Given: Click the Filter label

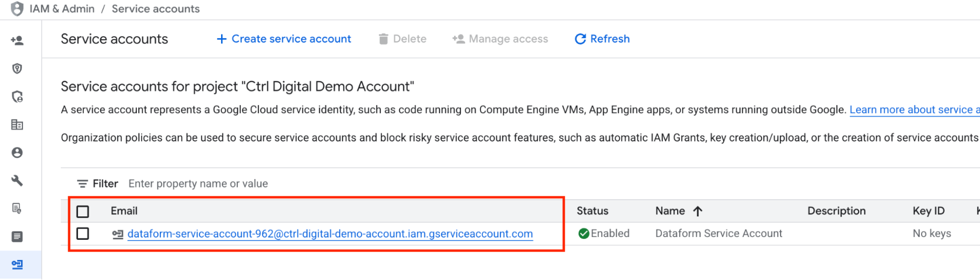Looking at the screenshot, I should tap(105, 184).
